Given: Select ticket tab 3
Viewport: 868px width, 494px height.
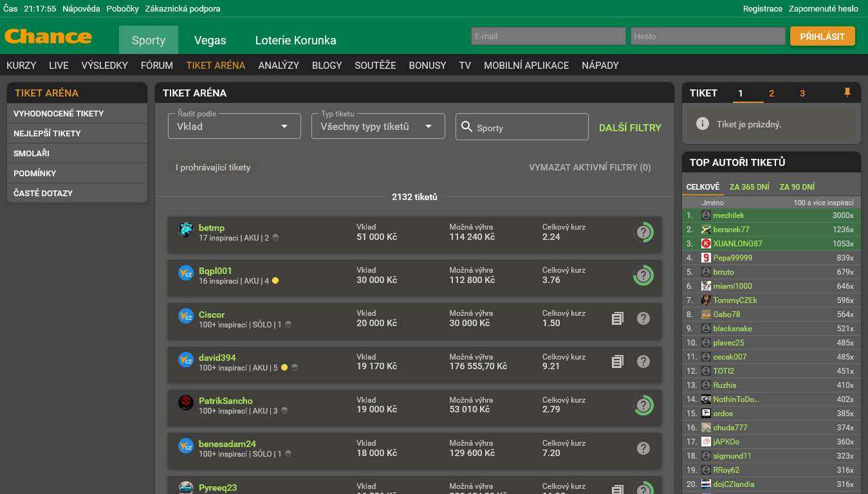Looking at the screenshot, I should click(802, 93).
